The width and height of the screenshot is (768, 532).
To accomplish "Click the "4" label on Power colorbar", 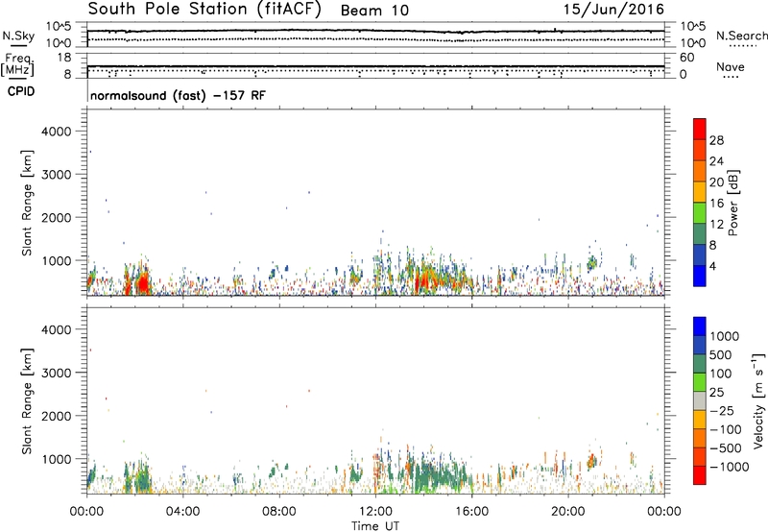I will (712, 267).
